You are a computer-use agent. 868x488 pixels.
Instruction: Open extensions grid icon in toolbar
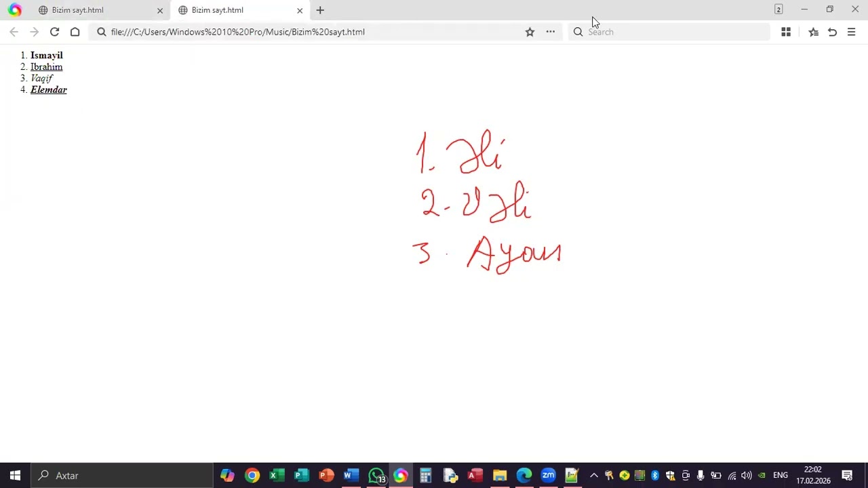pos(786,32)
